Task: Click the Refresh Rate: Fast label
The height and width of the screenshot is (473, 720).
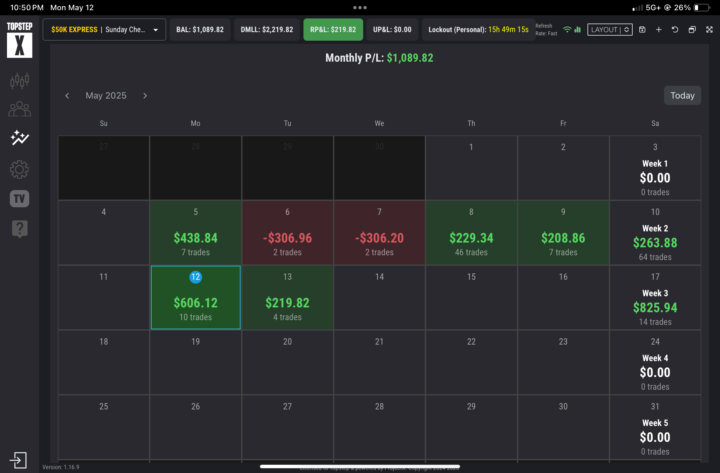Action: pyautogui.click(x=546, y=29)
